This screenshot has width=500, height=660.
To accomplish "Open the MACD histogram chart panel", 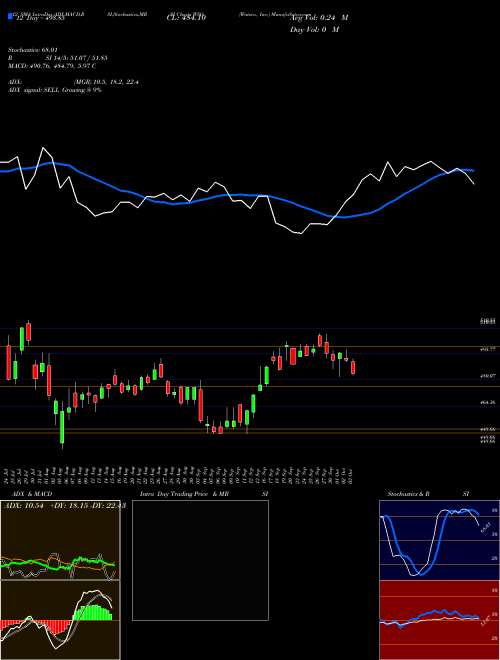I will pos(60,620).
